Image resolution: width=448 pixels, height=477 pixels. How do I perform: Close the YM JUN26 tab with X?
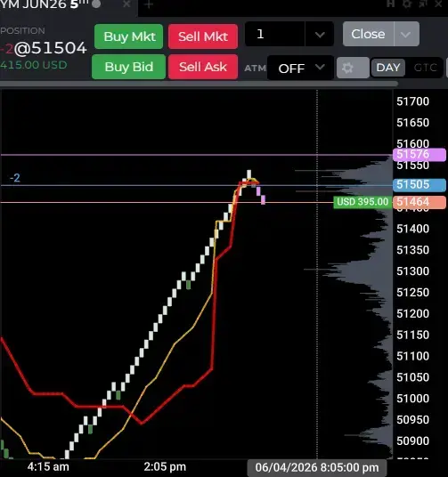click(126, 4)
